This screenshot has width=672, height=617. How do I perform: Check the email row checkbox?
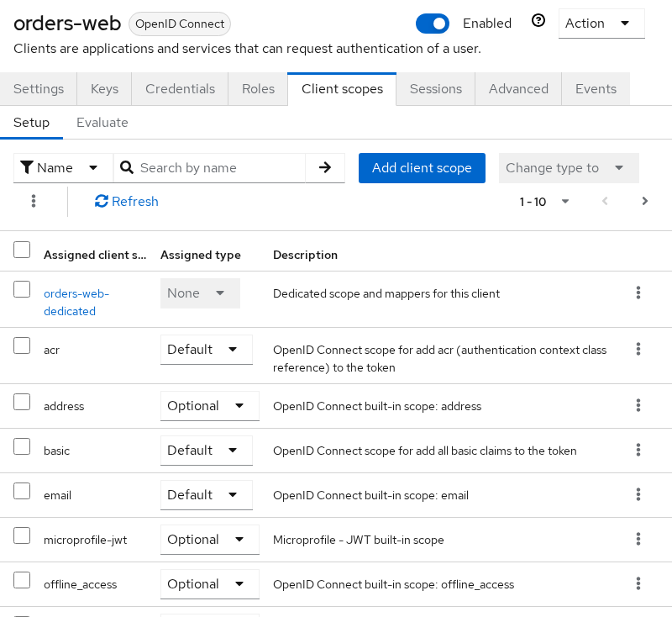point(22,491)
